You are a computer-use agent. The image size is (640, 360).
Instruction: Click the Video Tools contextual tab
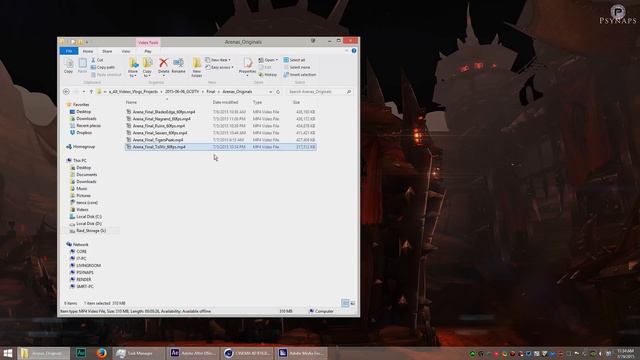click(x=148, y=42)
